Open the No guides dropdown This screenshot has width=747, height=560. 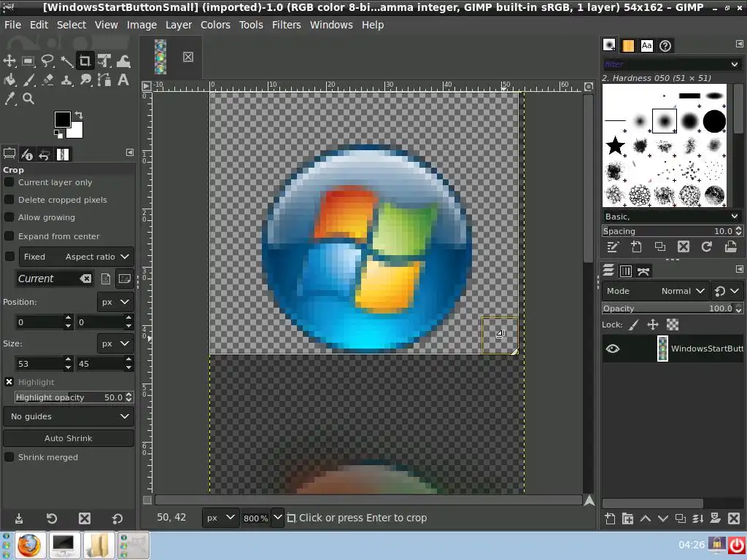69,416
